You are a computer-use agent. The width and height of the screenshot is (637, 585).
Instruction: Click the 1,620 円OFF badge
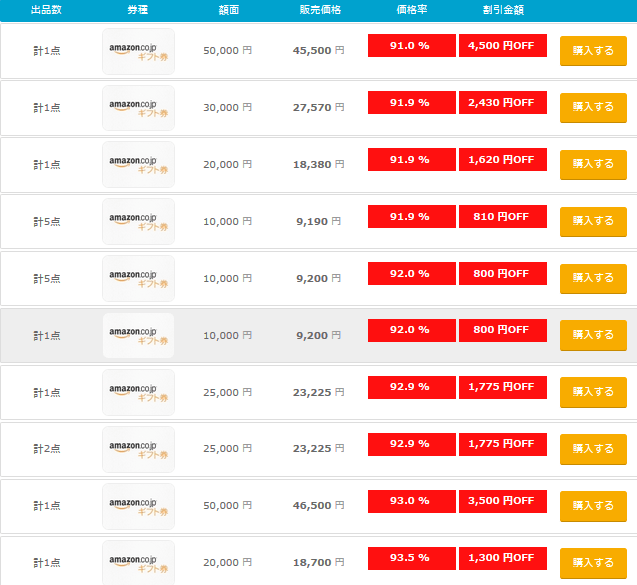(x=503, y=159)
